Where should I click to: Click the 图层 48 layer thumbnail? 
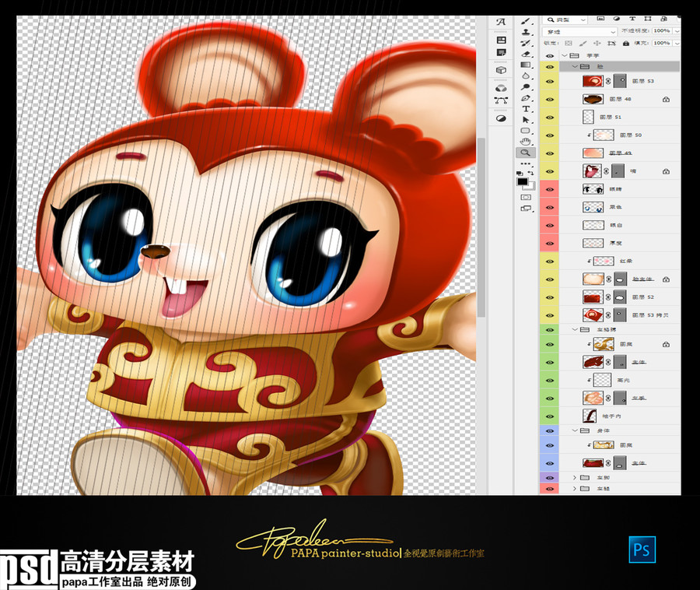593,99
